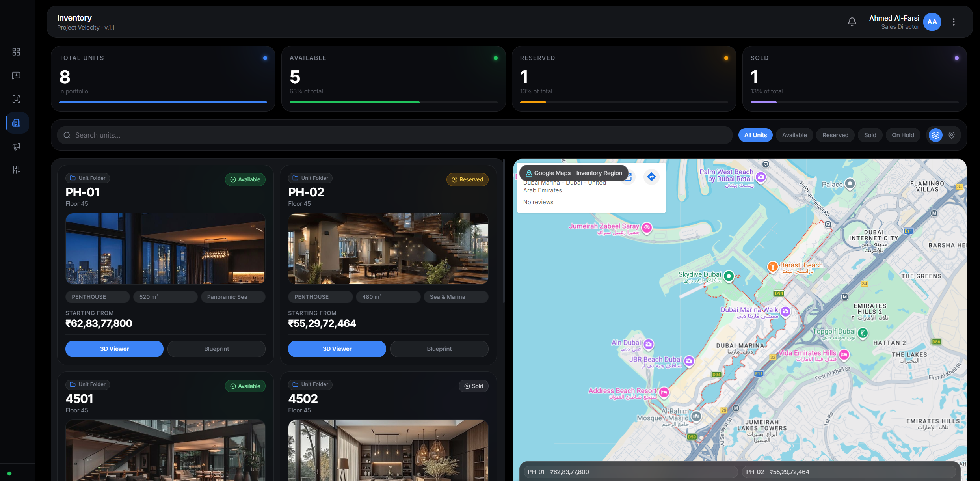Click the Address Beach Resort marker

664,392
